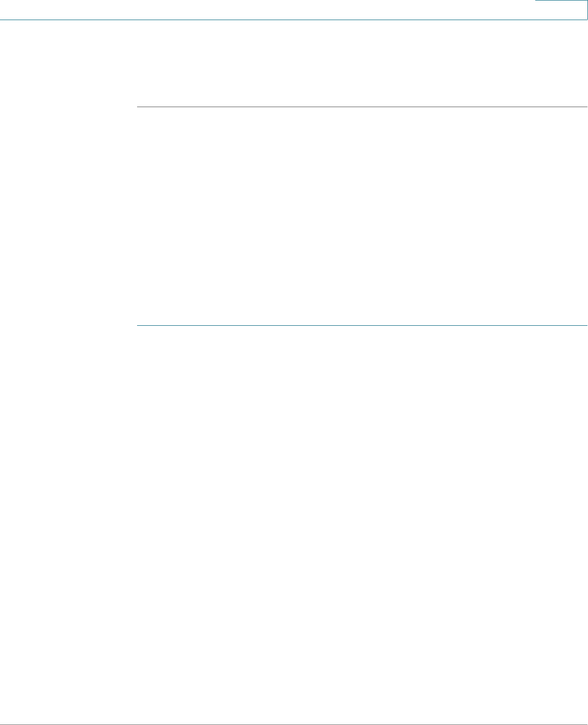Click the right end of the upper rule
588x725 pixels.
click(586, 107)
